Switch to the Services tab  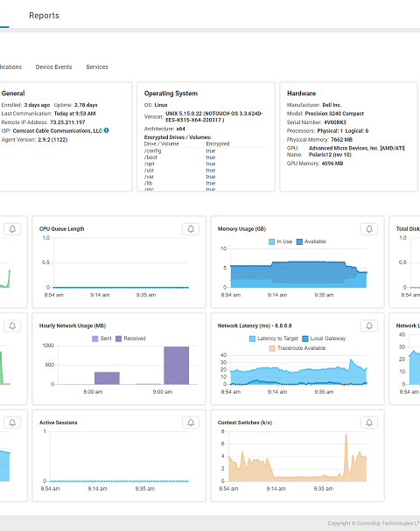tap(97, 67)
